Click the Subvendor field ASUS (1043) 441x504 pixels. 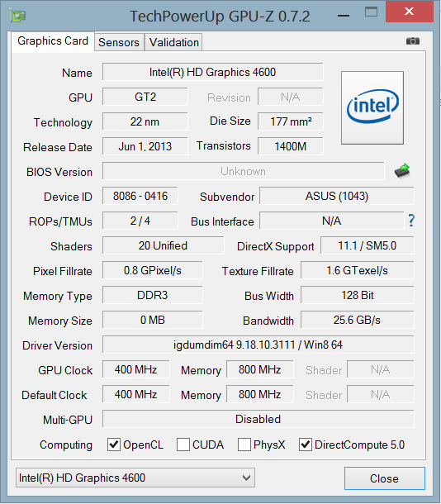click(337, 196)
